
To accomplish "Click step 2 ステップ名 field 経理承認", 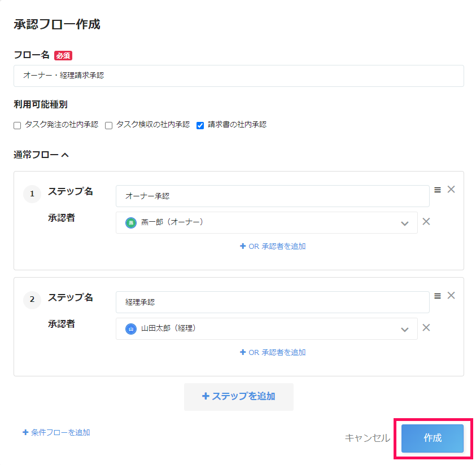I will coord(272,302).
